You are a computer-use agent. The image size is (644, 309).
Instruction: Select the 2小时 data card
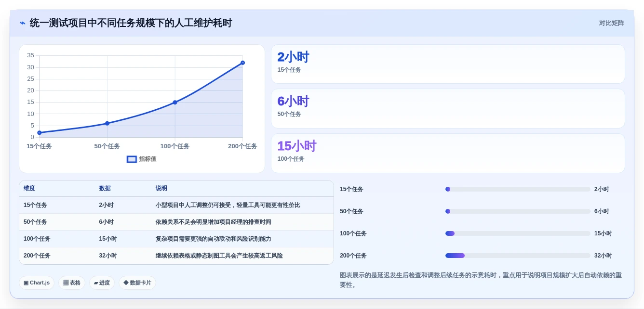click(x=448, y=64)
